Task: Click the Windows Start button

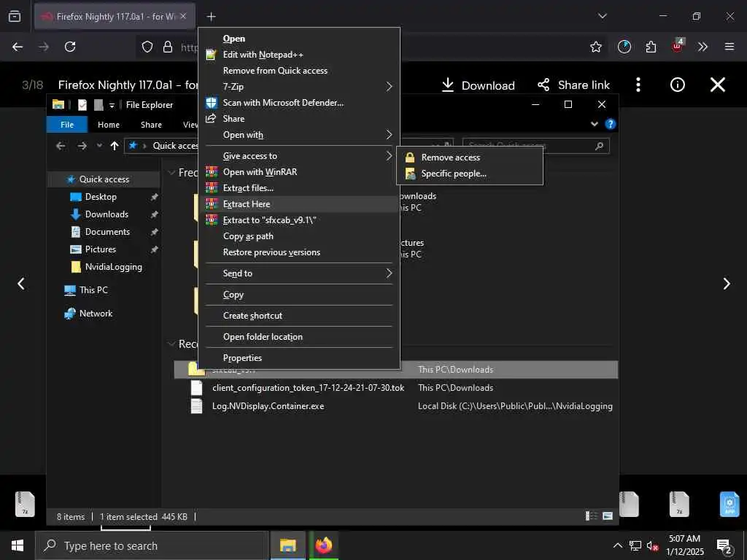Action: coord(18,545)
